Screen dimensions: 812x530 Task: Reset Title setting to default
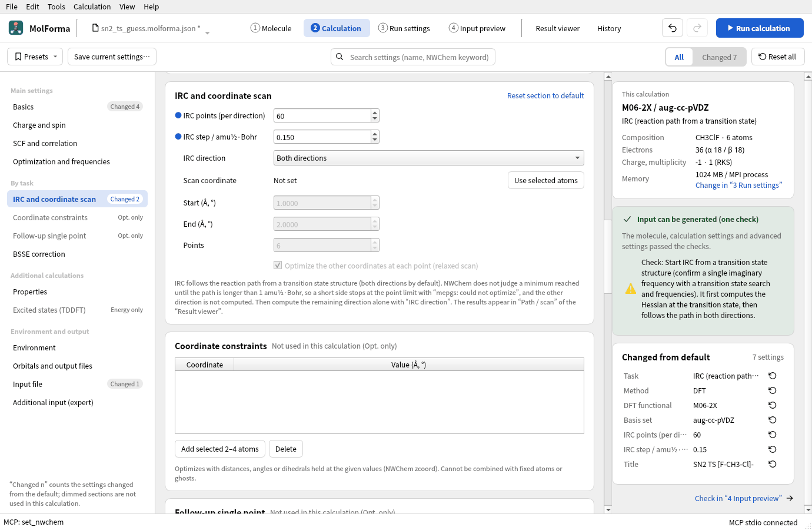[x=773, y=464]
